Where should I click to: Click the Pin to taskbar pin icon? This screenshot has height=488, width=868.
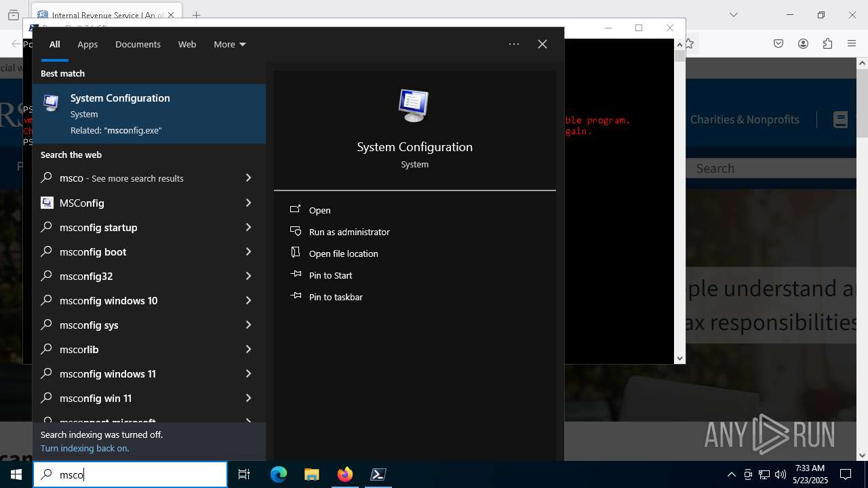pyautogui.click(x=295, y=296)
